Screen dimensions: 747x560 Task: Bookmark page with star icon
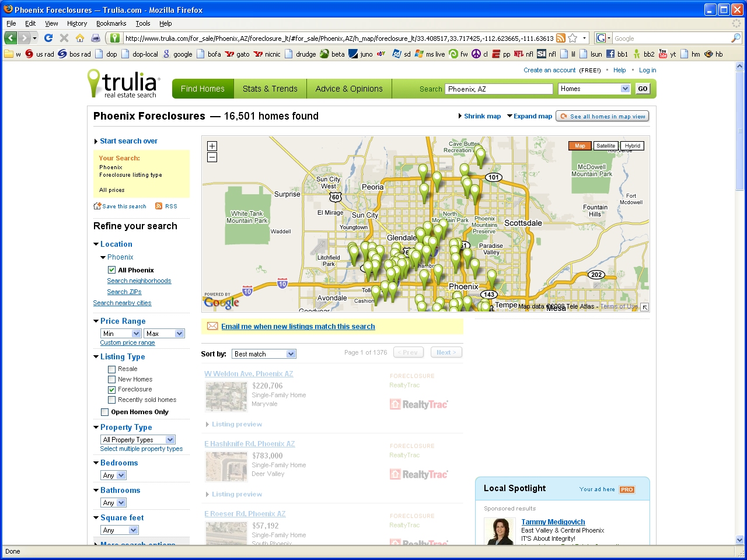coord(573,38)
